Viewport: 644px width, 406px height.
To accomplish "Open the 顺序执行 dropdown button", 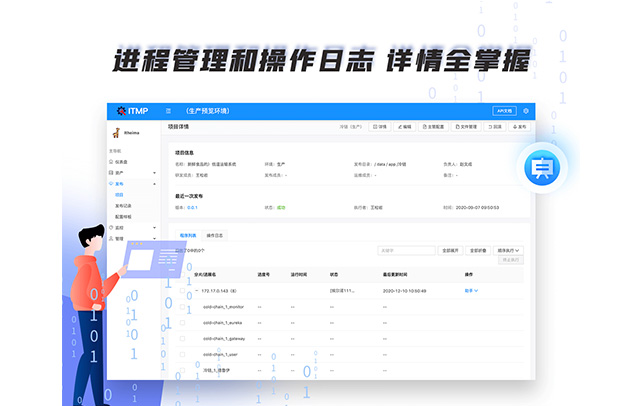I will [x=511, y=250].
